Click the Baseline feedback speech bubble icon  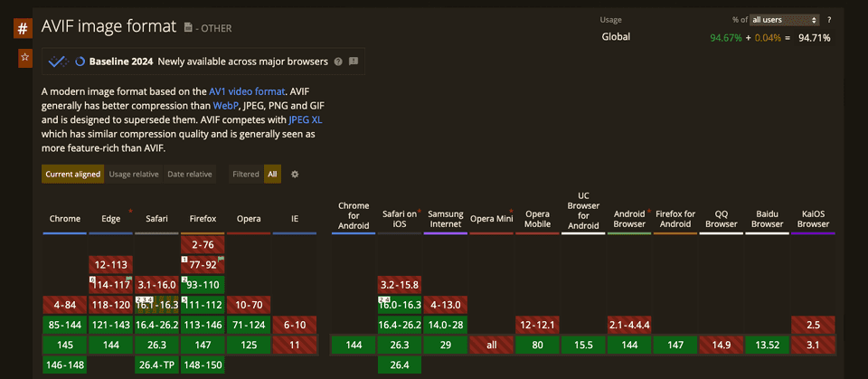354,62
